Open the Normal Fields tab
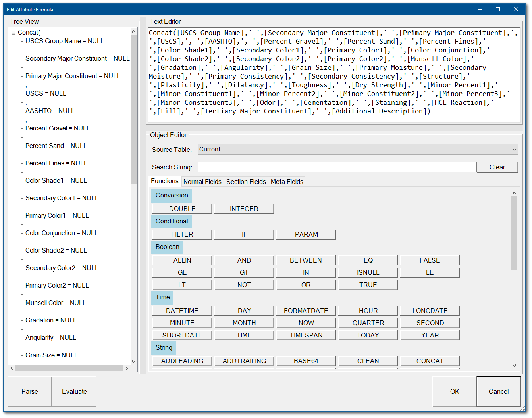532x418 pixels. (202, 182)
